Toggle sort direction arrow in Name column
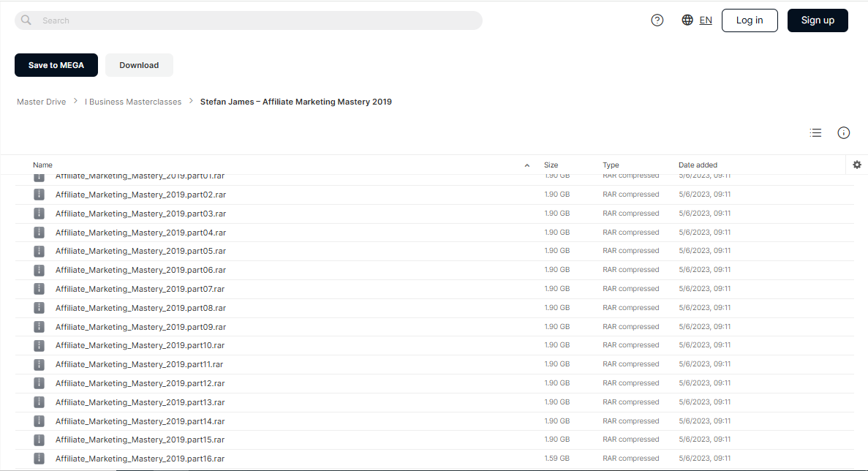 coord(527,165)
